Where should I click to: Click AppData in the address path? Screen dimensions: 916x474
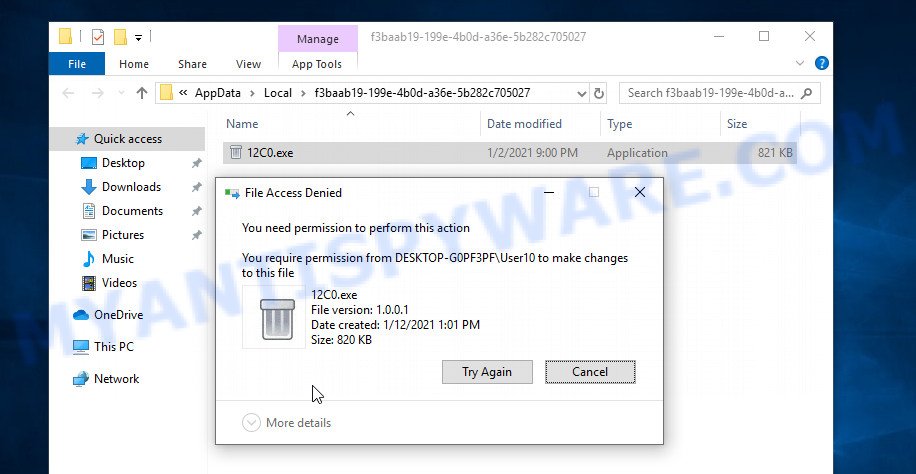(217, 93)
